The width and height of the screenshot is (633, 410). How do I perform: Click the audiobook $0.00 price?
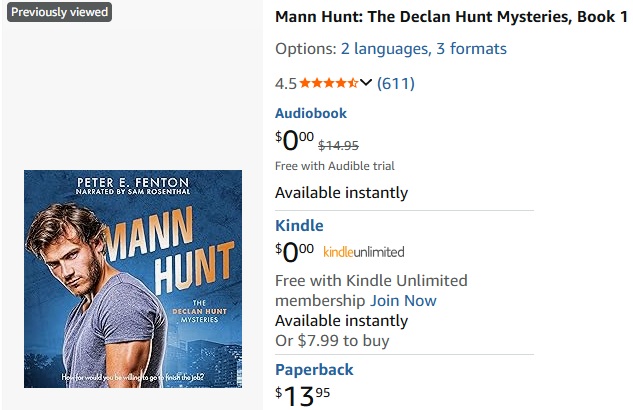point(294,141)
